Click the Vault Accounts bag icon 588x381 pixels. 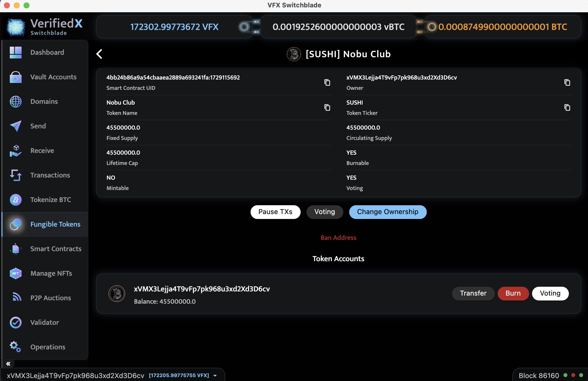coord(15,77)
